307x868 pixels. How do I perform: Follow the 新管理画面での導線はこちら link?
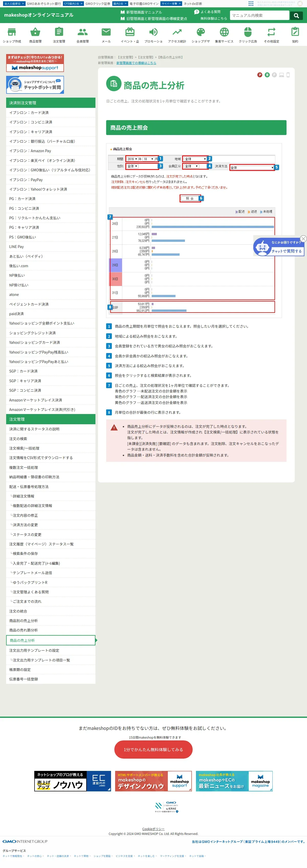pyautogui.click(x=136, y=63)
